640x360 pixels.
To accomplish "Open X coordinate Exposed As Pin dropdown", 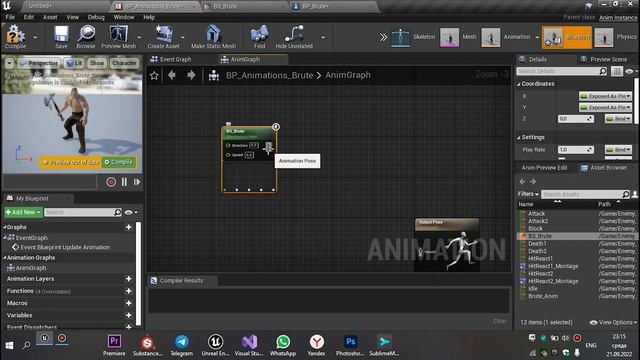I will click(x=605, y=96).
